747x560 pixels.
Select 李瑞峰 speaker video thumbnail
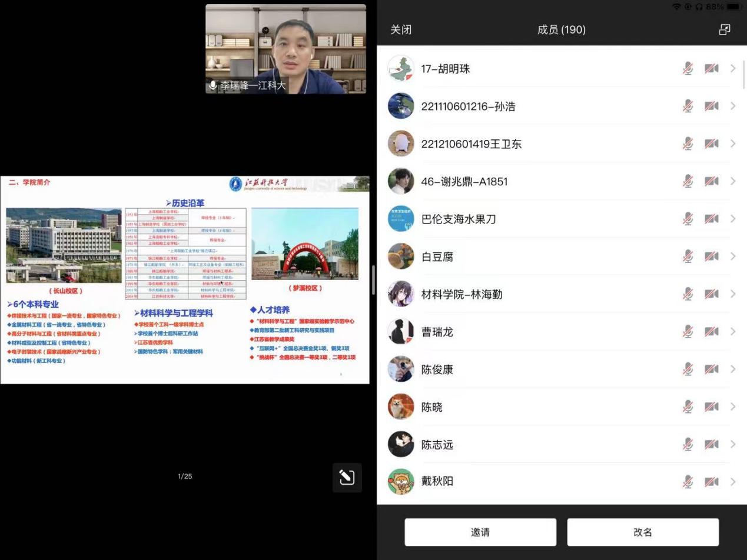285,49
